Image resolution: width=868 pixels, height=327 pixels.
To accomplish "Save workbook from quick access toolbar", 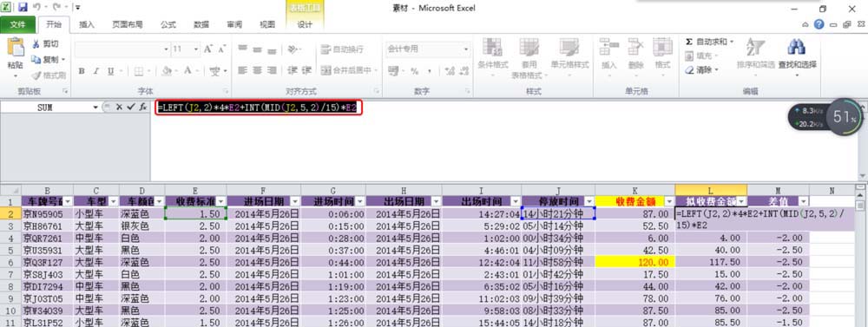I will pyautogui.click(x=23, y=8).
